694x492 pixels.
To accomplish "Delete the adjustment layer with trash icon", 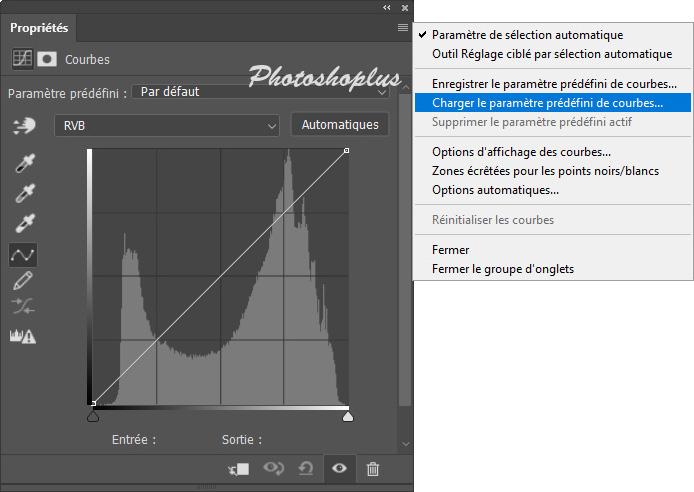I will click(x=373, y=468).
